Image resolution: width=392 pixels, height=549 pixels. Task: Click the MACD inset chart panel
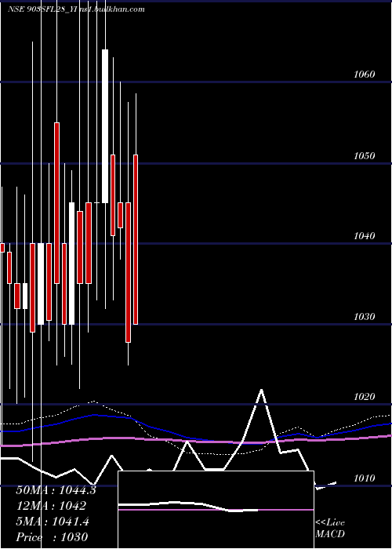216,510
